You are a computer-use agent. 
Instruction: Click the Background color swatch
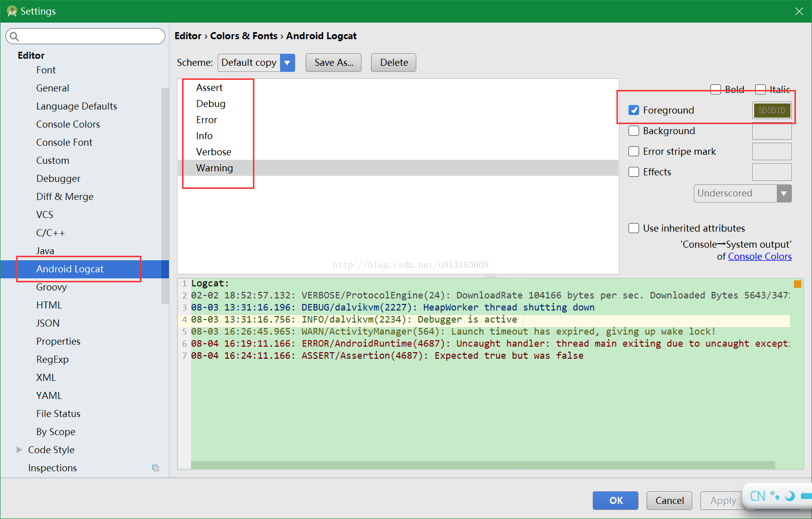click(772, 131)
